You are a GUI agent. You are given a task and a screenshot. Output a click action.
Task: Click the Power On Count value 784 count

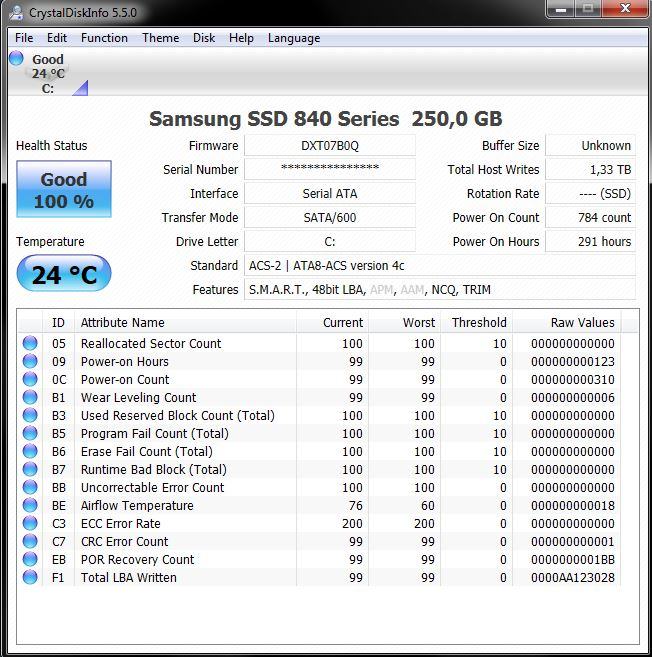click(x=590, y=217)
